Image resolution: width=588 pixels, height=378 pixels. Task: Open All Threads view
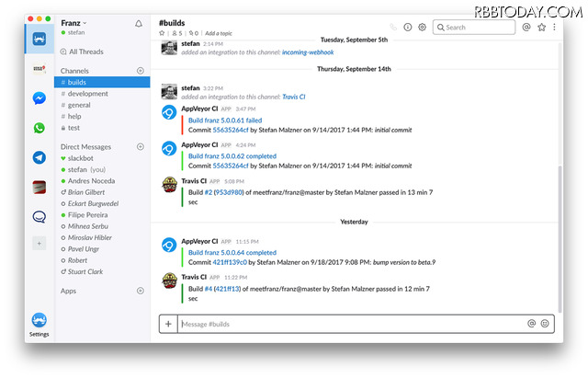[x=82, y=52]
